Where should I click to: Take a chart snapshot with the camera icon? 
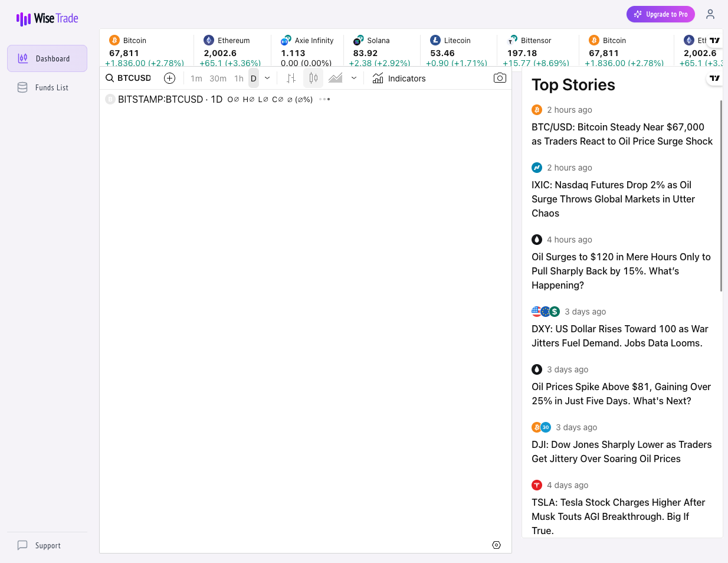(x=500, y=77)
